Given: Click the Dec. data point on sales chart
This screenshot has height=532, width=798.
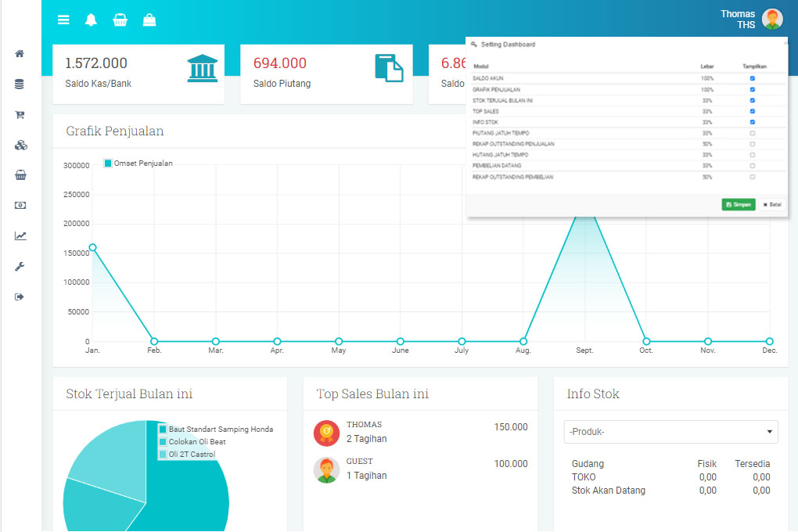Looking at the screenshot, I should [770, 341].
